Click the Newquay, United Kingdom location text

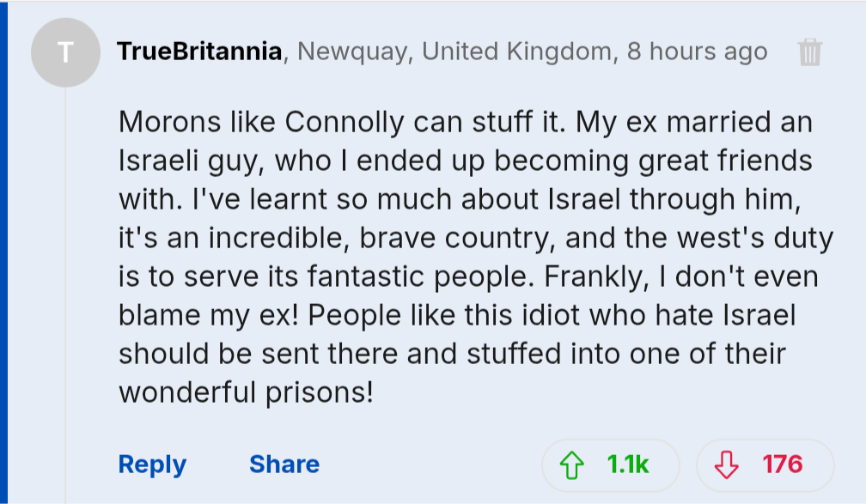pos(455,52)
